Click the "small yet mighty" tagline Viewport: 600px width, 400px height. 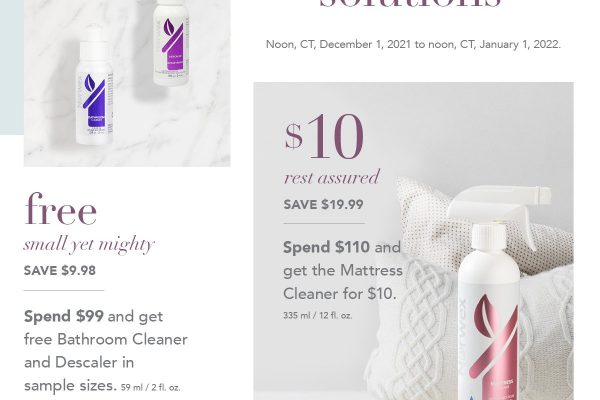(x=89, y=245)
